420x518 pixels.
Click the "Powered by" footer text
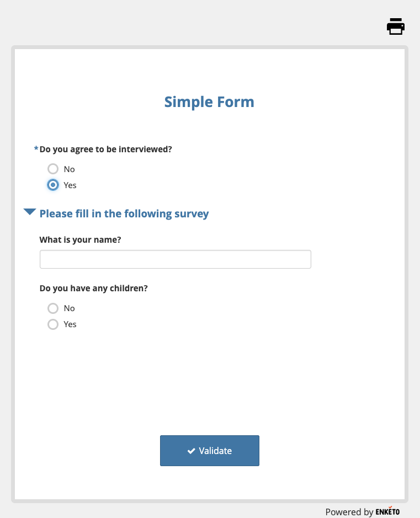[349, 512]
